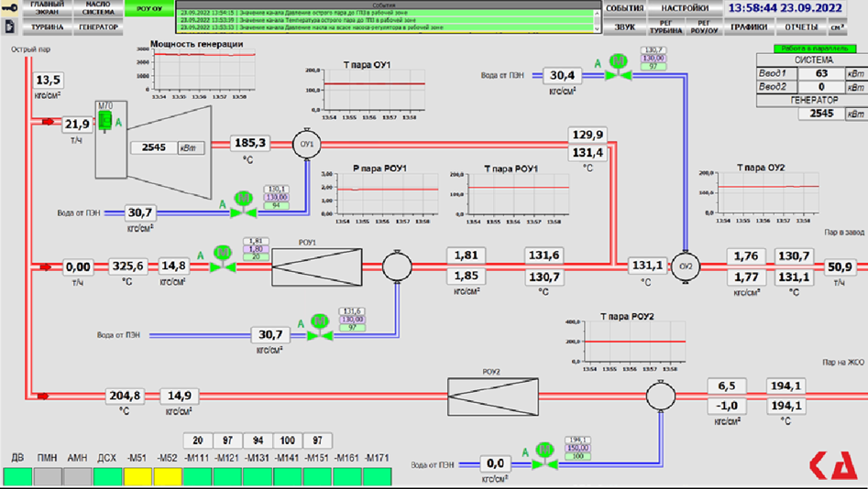Select the ROU1 reducing unit block
Viewport: 868px width, 489px height.
317,266
